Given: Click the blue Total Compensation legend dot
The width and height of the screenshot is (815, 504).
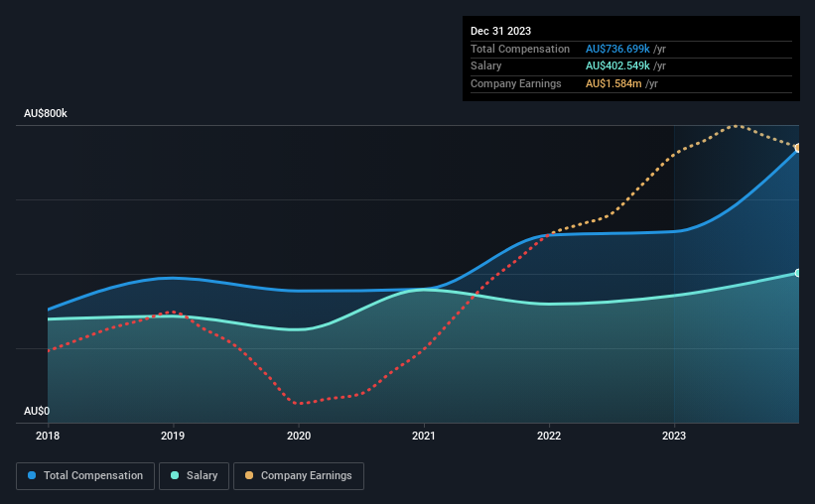Looking at the screenshot, I should (32, 475).
